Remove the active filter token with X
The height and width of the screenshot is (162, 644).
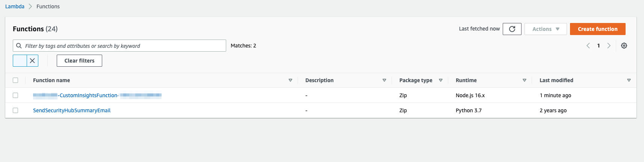point(32,61)
